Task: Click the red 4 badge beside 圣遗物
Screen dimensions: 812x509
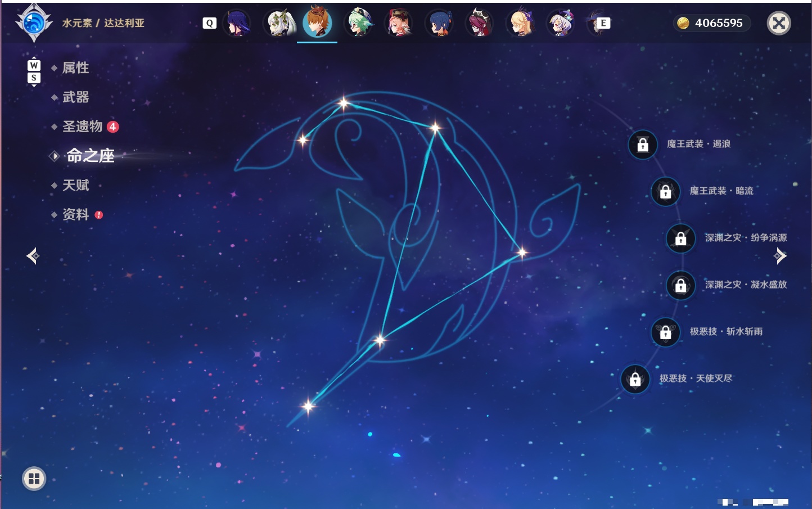Action: tap(113, 127)
